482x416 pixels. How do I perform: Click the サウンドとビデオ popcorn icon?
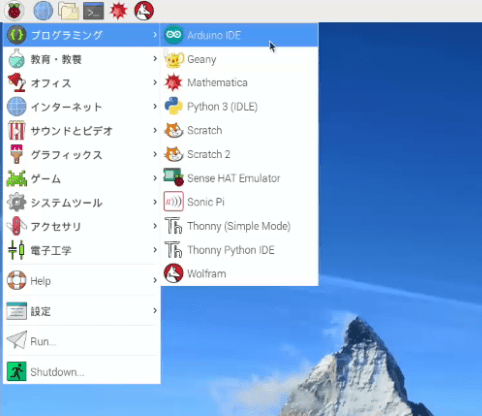(16, 130)
